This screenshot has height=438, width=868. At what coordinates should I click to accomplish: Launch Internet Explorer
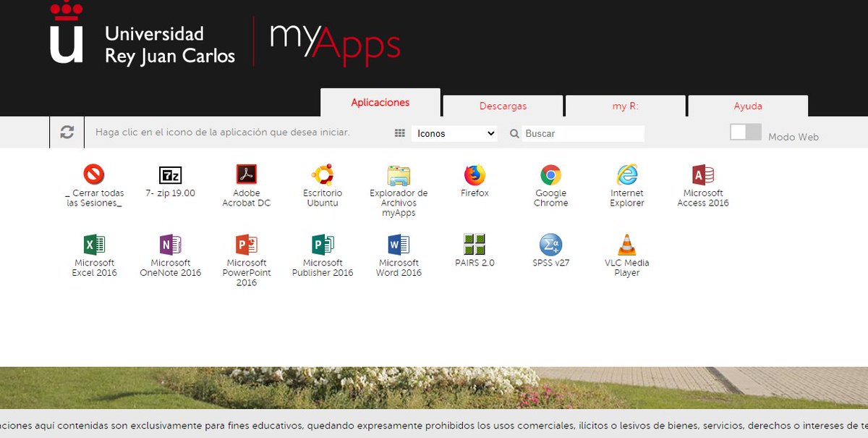[x=627, y=174]
